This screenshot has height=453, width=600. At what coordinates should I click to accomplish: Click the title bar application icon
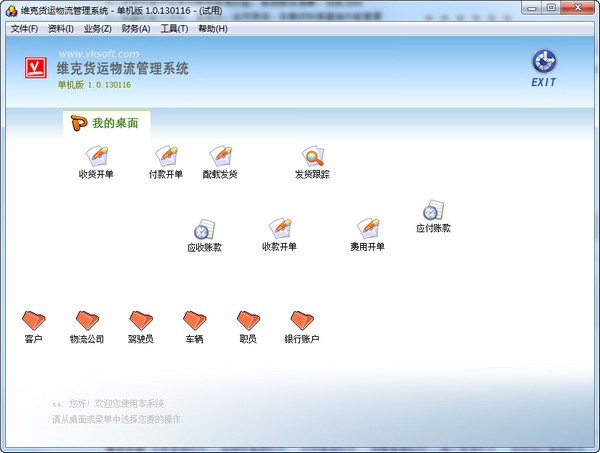click(11, 11)
